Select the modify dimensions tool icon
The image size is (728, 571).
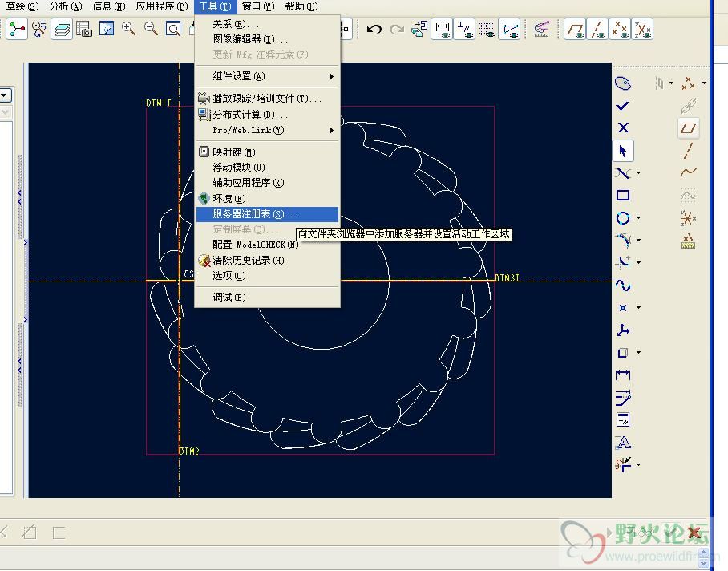click(623, 398)
